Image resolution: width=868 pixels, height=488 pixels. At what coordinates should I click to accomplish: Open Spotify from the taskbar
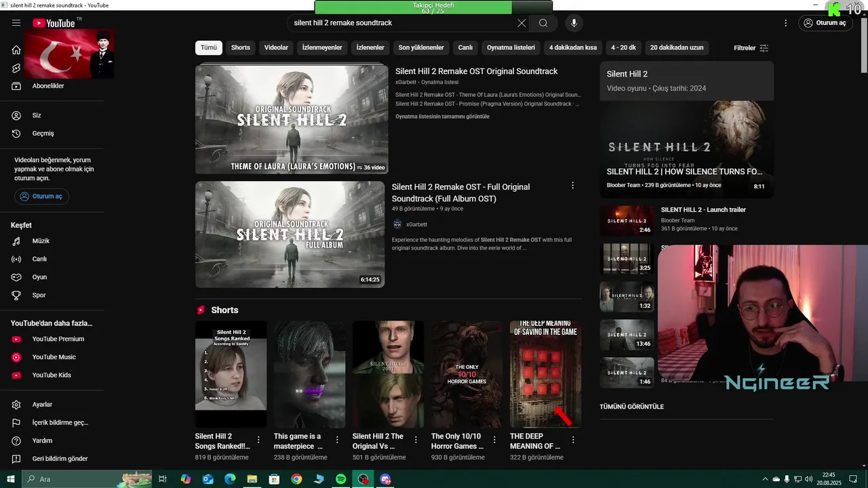pos(341,479)
